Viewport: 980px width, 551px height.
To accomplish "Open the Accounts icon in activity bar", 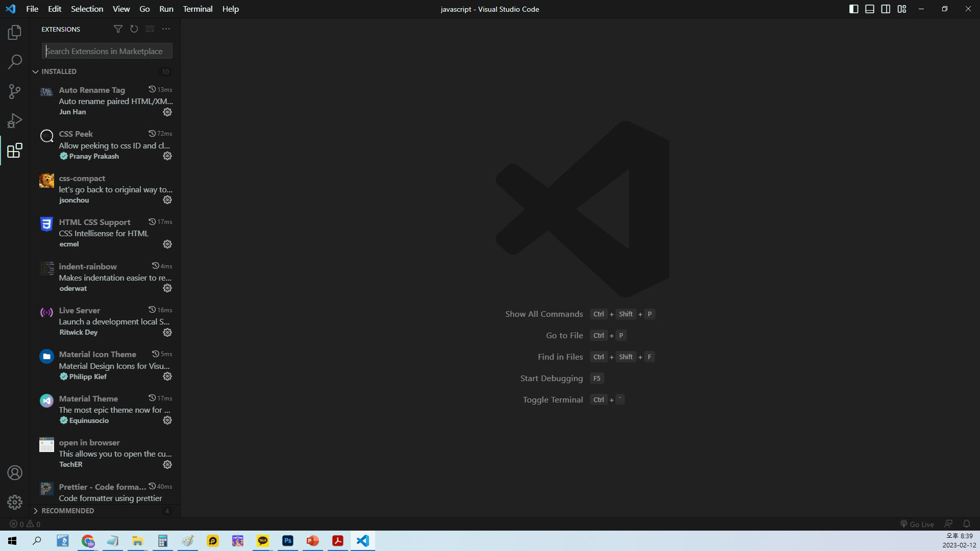I will pyautogui.click(x=15, y=473).
